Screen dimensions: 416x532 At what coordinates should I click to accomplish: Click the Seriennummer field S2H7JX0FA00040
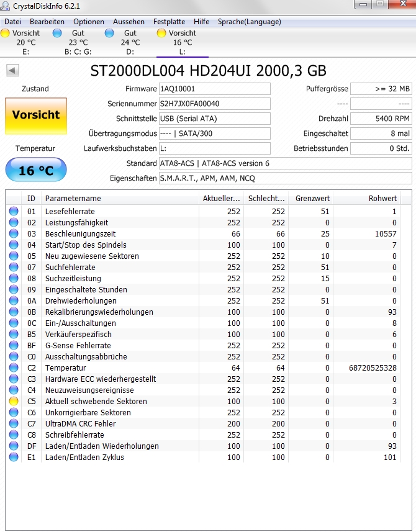[214, 104]
